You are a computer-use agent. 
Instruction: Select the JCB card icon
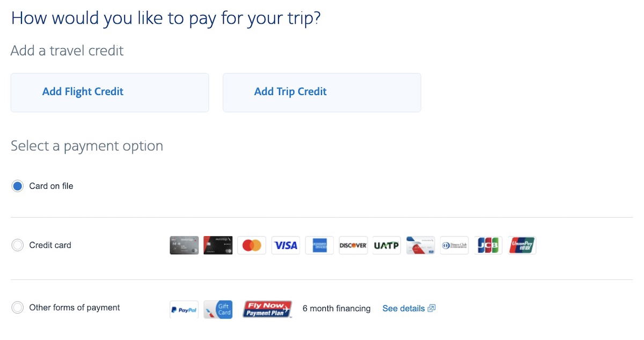click(x=488, y=245)
